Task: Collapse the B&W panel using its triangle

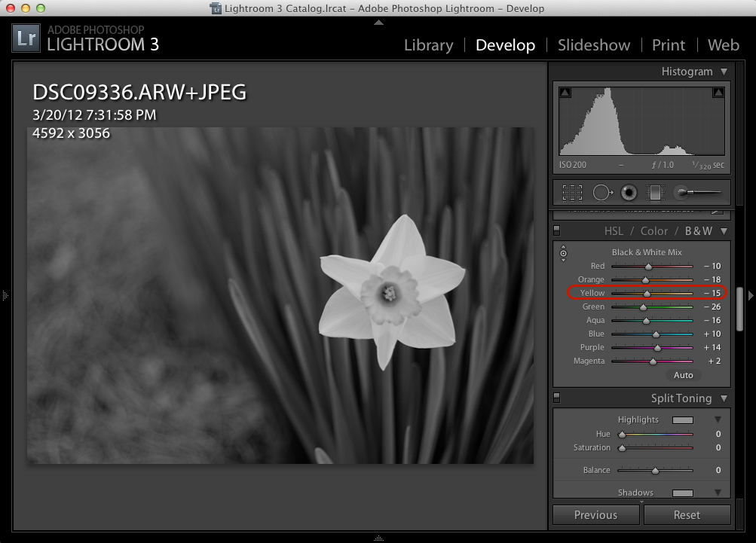Action: click(724, 231)
